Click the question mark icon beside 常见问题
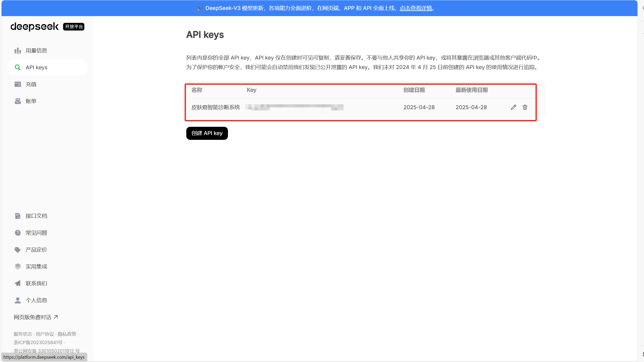 click(18, 233)
